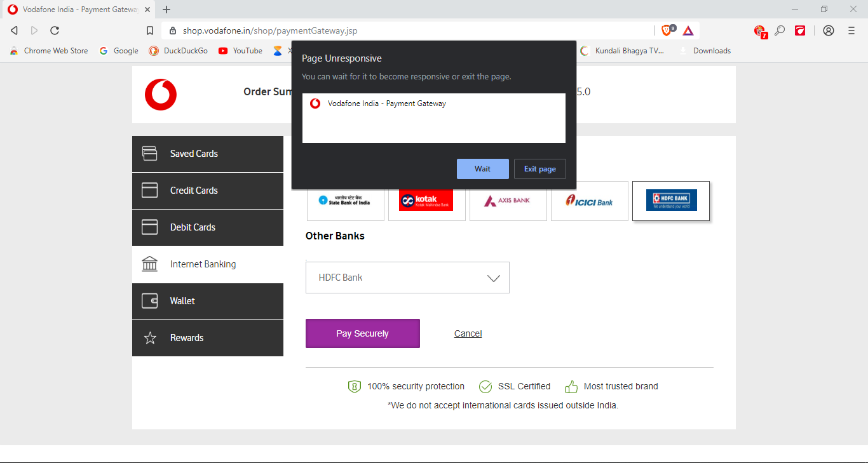Image resolution: width=868 pixels, height=463 pixels.
Task: Click the Page Unresponsive dialog title
Action: (x=342, y=58)
